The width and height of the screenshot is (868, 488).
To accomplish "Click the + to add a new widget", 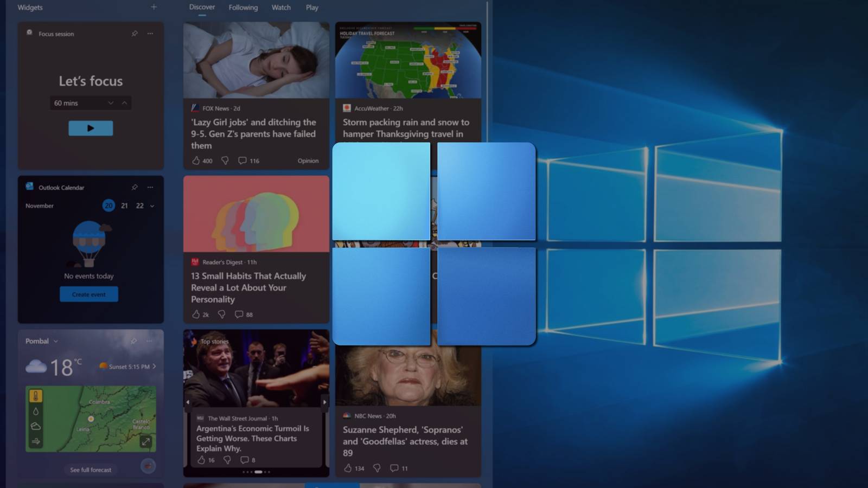I will pyautogui.click(x=154, y=7).
